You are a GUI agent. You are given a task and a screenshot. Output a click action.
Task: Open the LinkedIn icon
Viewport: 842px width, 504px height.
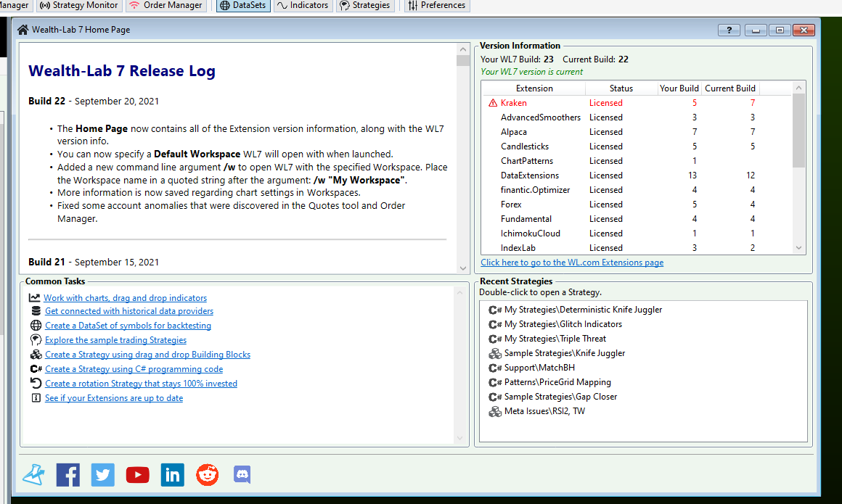tap(173, 475)
